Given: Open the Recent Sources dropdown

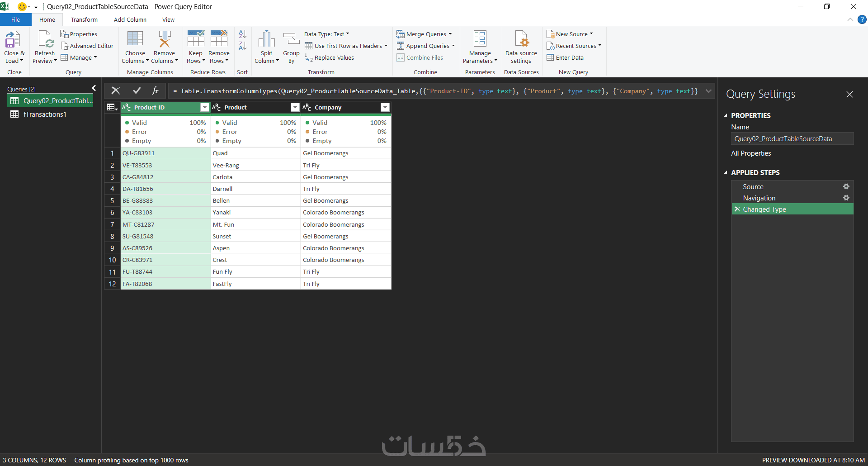Looking at the screenshot, I should tap(574, 46).
